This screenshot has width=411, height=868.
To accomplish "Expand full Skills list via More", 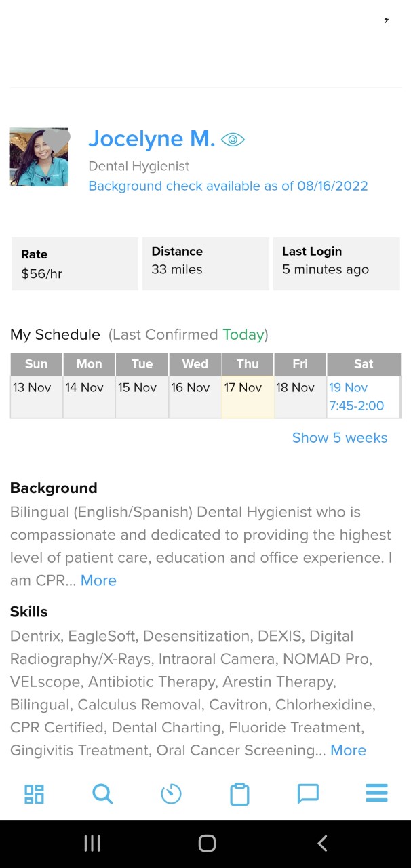I will (348, 750).
